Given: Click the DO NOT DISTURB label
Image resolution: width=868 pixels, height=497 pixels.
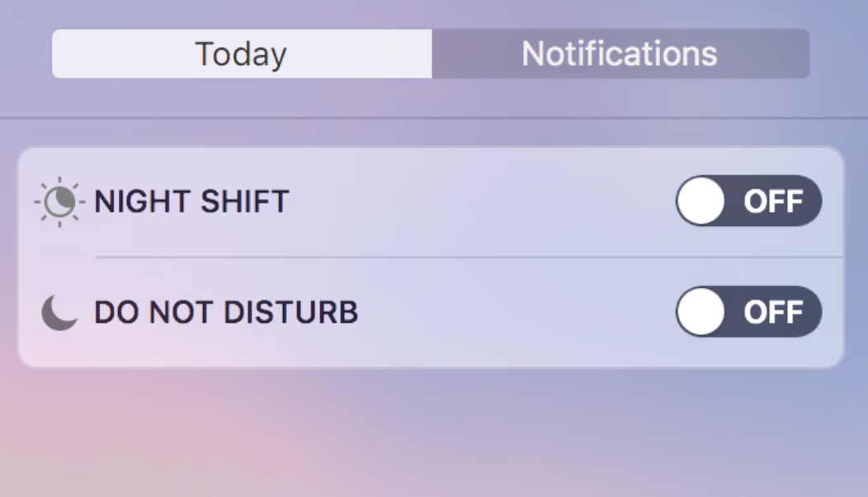Looking at the screenshot, I should pos(226,313).
